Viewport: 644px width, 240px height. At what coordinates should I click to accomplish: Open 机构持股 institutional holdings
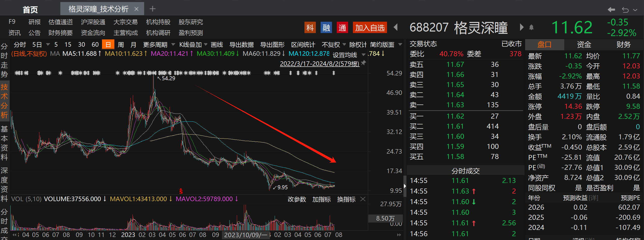pos(158,22)
